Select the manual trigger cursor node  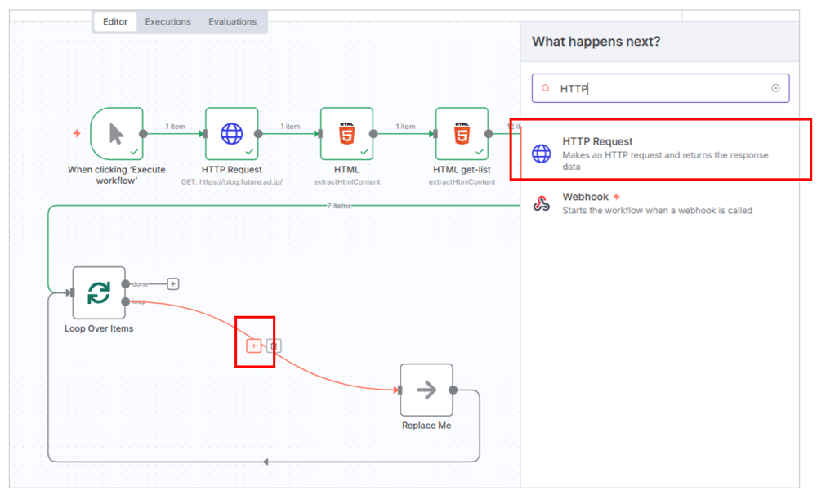(x=116, y=133)
